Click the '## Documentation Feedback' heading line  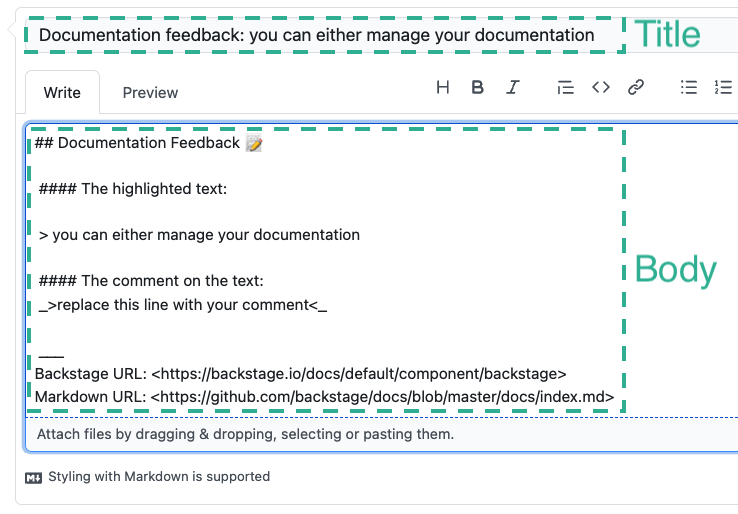point(137,143)
